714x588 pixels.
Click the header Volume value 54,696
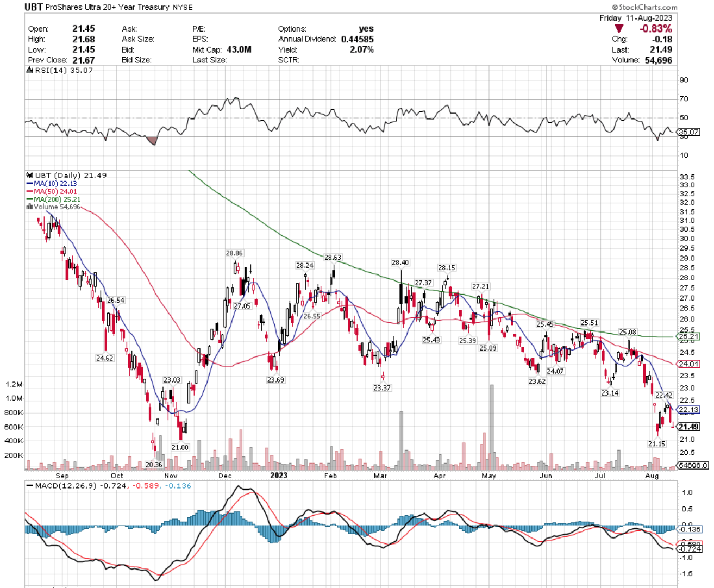pos(658,60)
